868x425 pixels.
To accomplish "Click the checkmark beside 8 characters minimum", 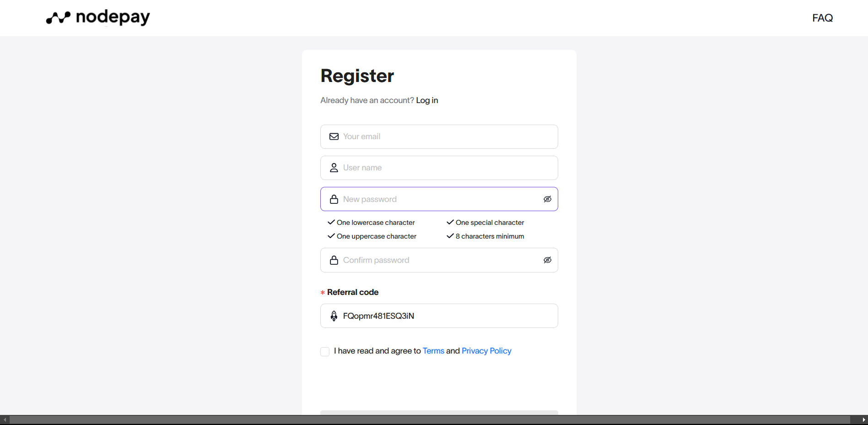I will [x=450, y=236].
